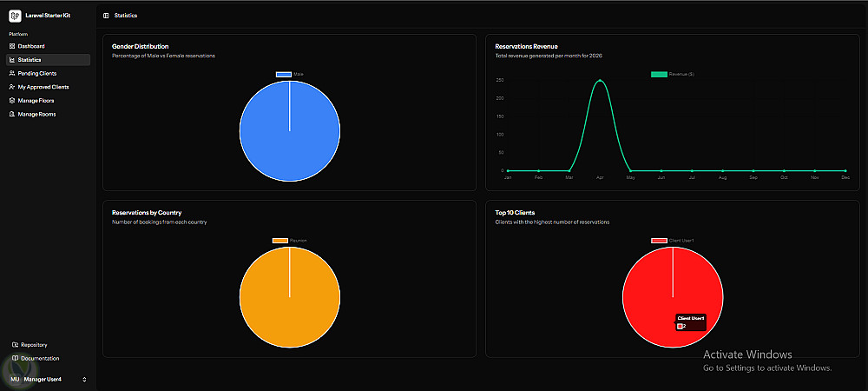
Task: Toggle the sidebar panel icon beside Statistics header
Action: point(106,16)
